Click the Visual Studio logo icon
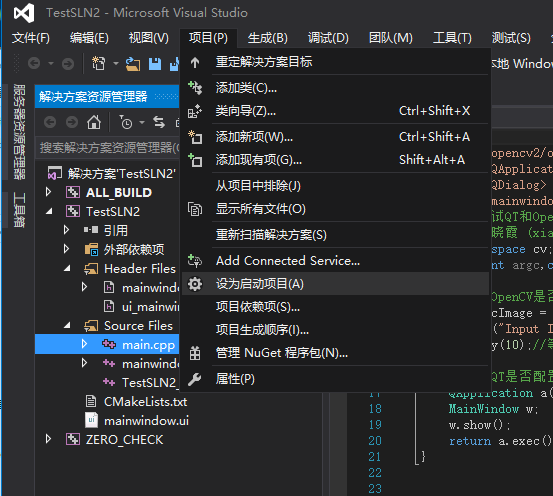Viewport: 553px width, 496px height. [x=24, y=13]
